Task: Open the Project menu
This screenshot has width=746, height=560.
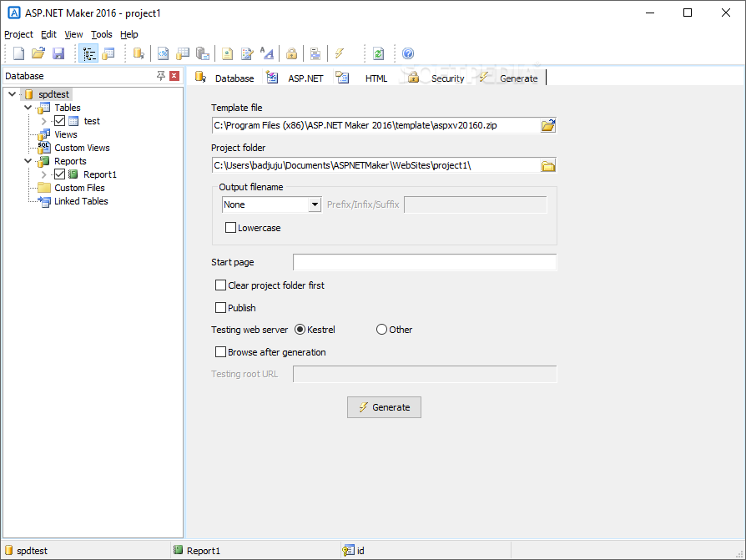Action: pos(18,34)
